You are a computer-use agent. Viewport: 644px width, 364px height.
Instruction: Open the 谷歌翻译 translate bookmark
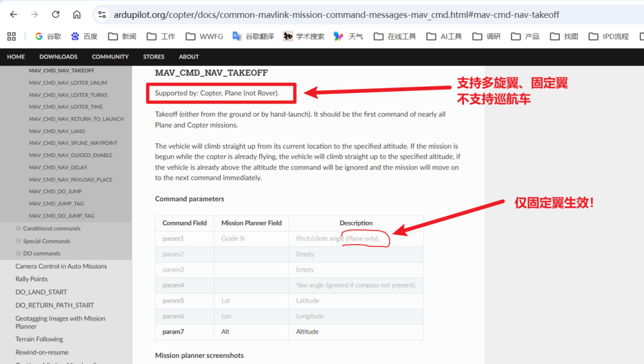tap(253, 36)
